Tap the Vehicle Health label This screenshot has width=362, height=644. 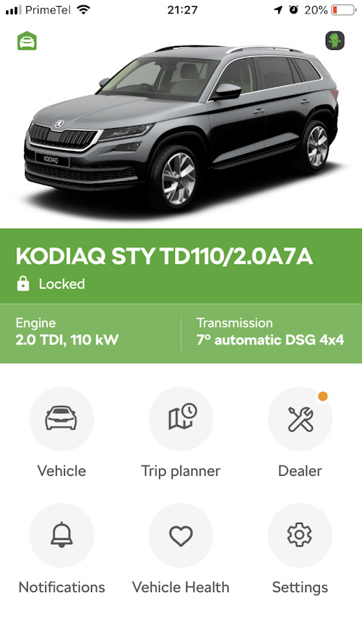[181, 587]
